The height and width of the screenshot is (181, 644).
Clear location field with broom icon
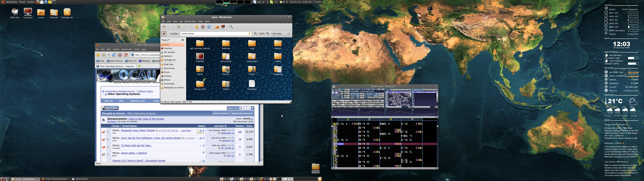coord(250,34)
